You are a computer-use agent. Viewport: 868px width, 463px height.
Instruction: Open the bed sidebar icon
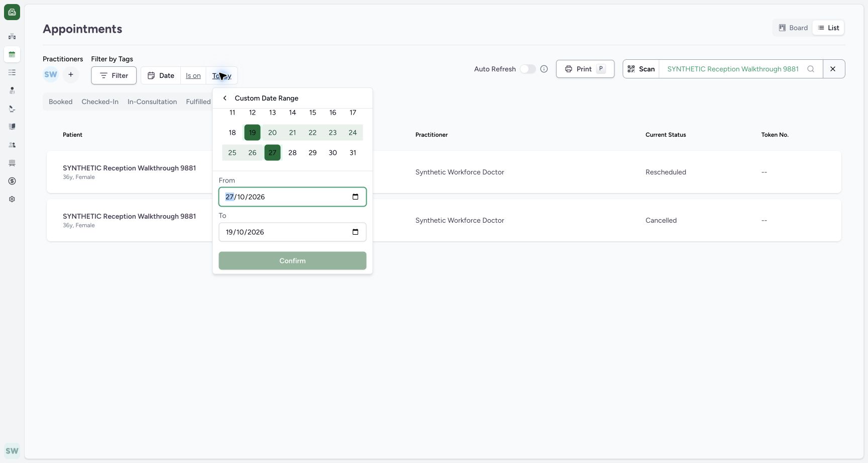[x=12, y=163]
